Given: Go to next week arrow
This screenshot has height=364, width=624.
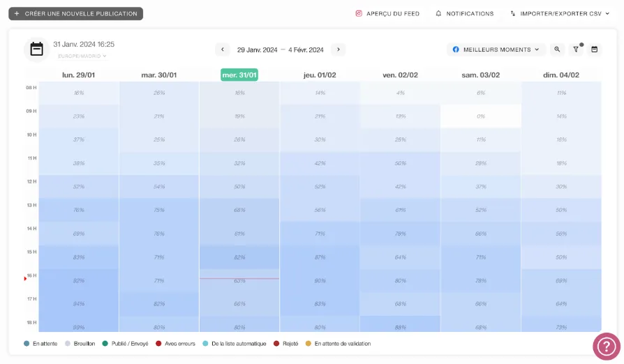Looking at the screenshot, I should click(x=338, y=50).
